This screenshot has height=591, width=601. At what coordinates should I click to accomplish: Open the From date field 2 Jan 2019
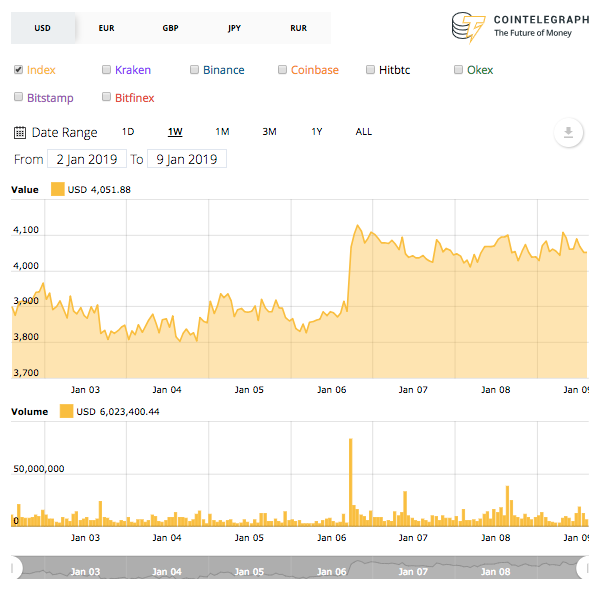pos(87,159)
